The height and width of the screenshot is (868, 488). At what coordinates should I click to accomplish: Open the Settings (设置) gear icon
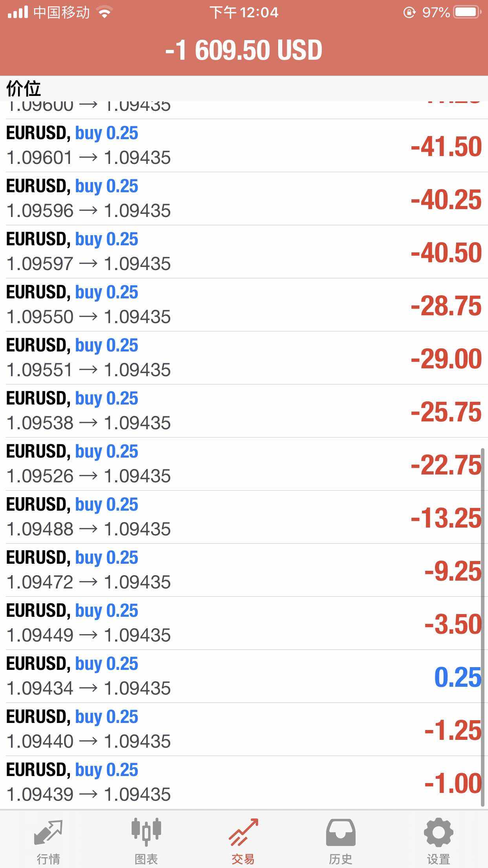click(x=438, y=832)
